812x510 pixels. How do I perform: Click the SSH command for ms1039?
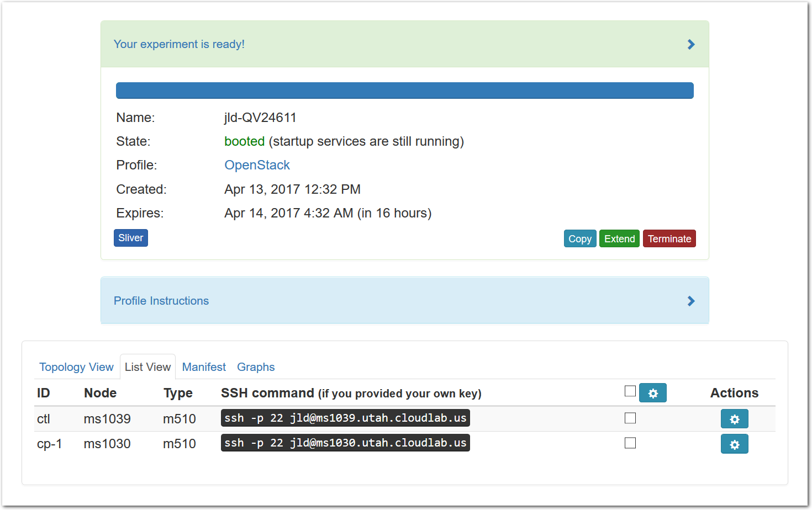click(x=345, y=418)
